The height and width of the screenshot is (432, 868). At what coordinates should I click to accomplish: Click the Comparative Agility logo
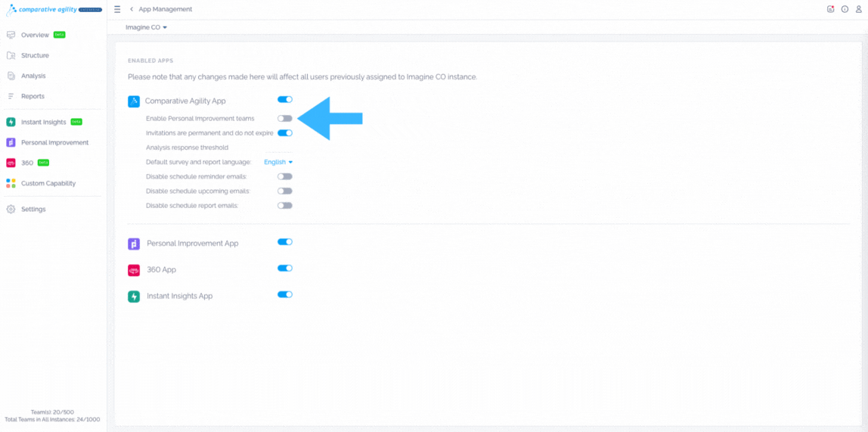click(53, 9)
